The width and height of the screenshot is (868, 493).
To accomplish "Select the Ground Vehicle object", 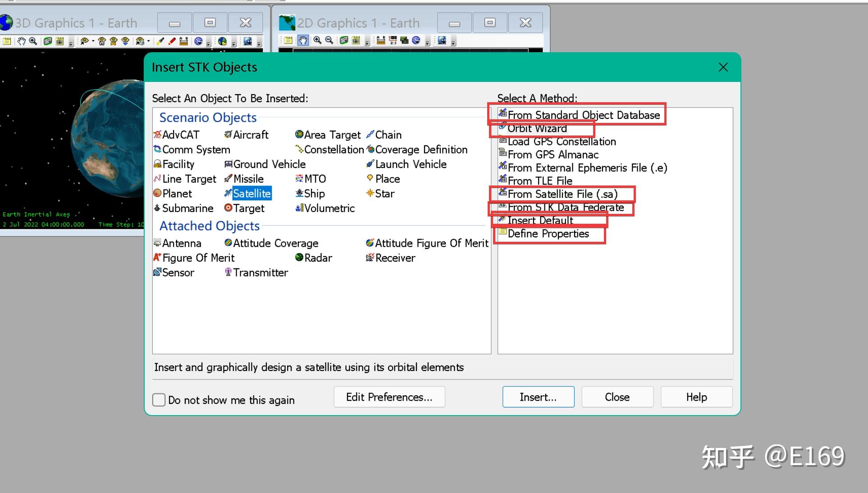I will 269,164.
